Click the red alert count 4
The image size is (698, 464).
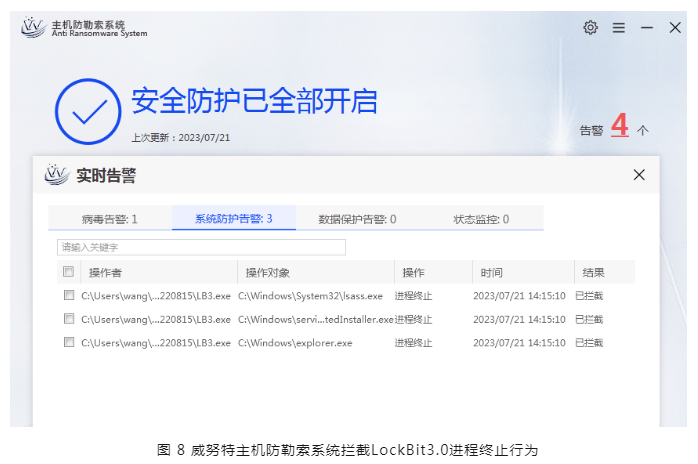click(620, 127)
